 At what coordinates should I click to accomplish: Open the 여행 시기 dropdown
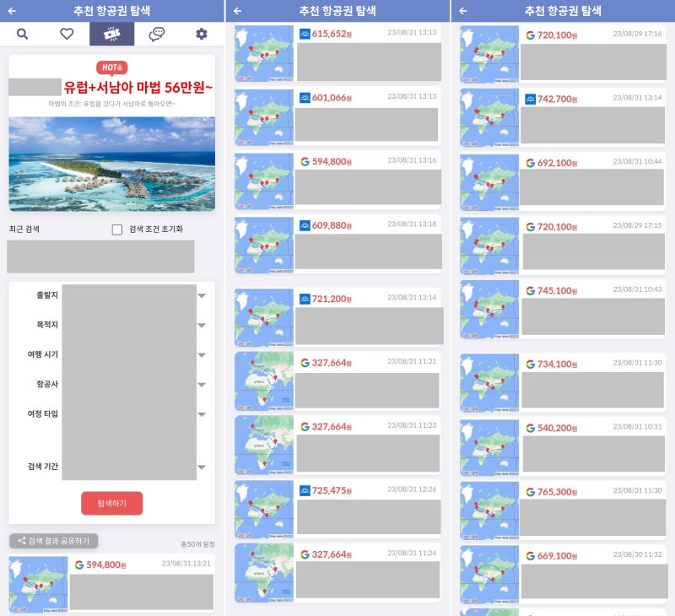[202, 355]
